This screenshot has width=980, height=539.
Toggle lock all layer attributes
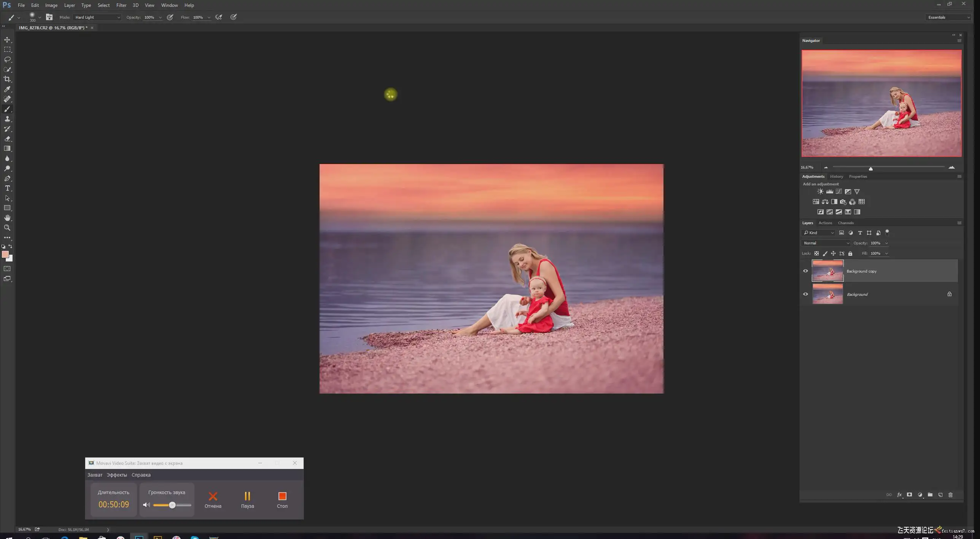[850, 254]
